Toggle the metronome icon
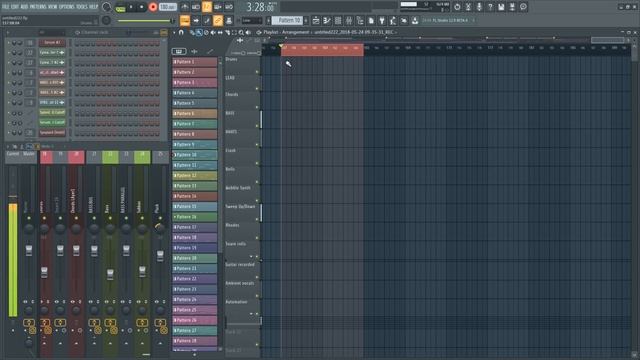 coord(184,7)
